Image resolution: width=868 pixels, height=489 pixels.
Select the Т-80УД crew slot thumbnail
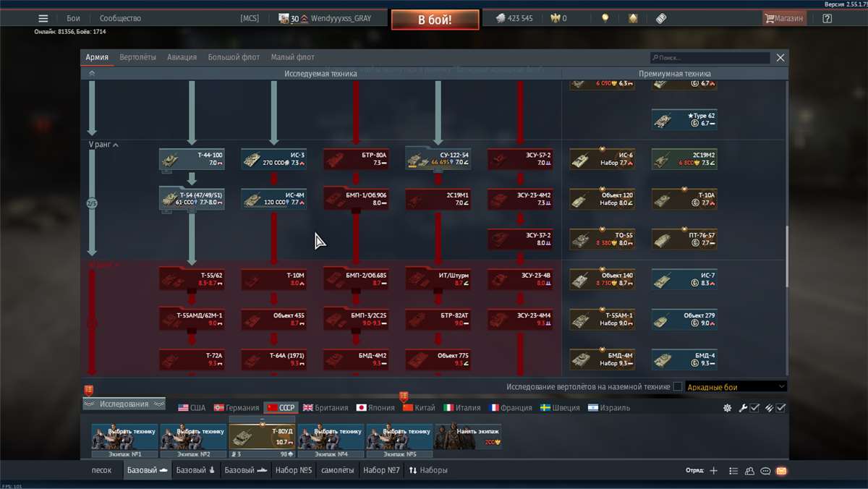(262, 437)
